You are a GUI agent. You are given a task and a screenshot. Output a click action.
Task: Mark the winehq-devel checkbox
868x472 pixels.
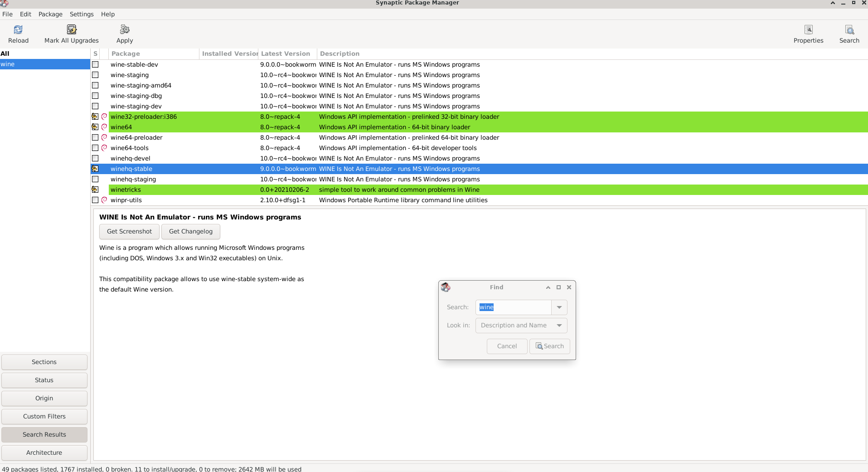coord(95,158)
